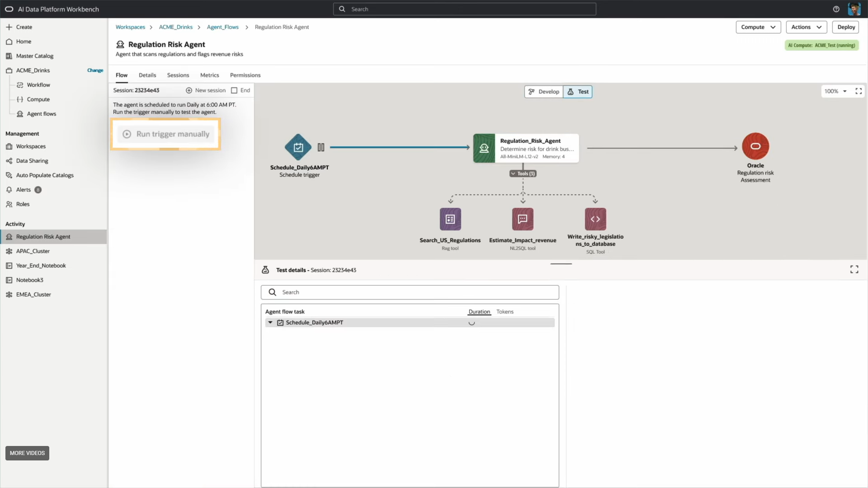Collapse the Schedule_Daily6AMPT task row
This screenshot has height=488, width=868.
270,323
